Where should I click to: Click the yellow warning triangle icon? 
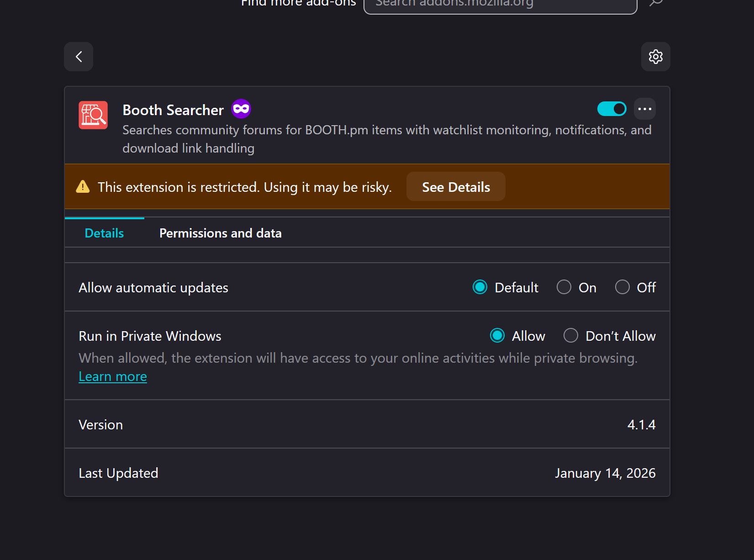click(83, 187)
